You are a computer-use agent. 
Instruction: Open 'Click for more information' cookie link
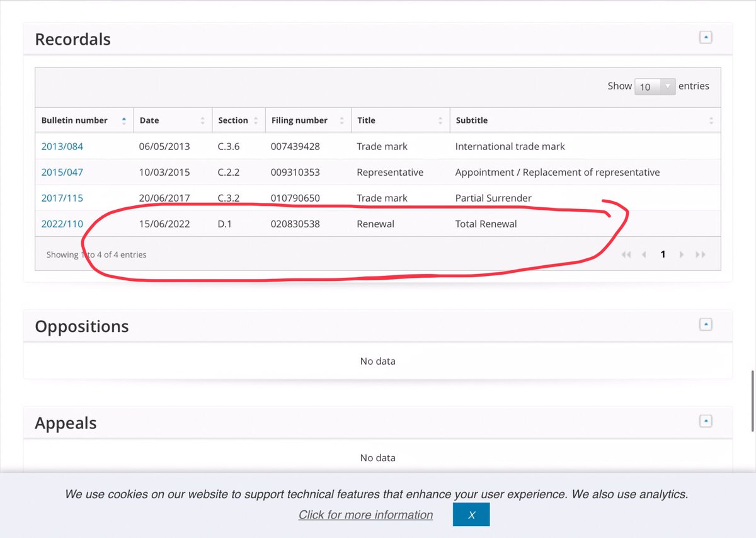pyautogui.click(x=365, y=515)
